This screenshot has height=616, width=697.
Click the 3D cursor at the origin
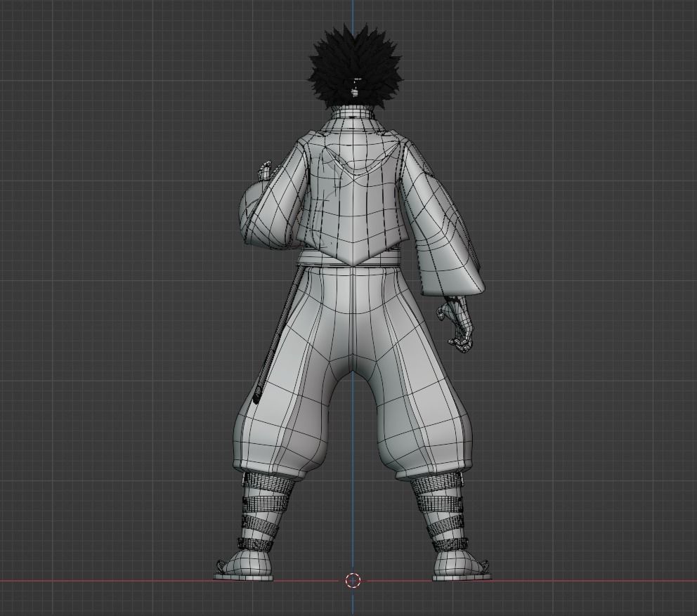[x=353, y=580]
